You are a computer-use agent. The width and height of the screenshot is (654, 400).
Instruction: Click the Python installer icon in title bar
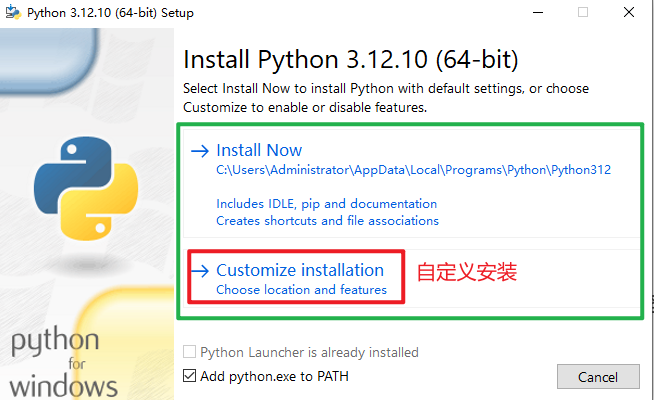tap(13, 12)
